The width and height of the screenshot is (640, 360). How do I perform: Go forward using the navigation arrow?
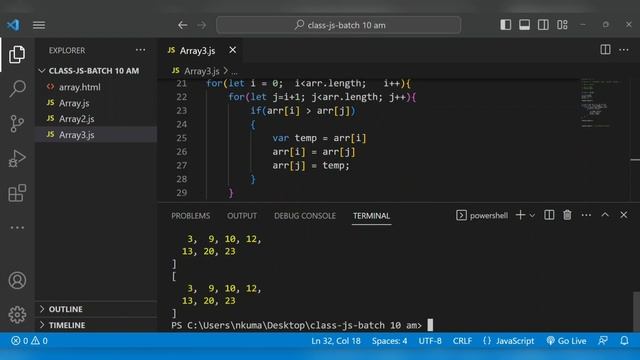coord(202,25)
